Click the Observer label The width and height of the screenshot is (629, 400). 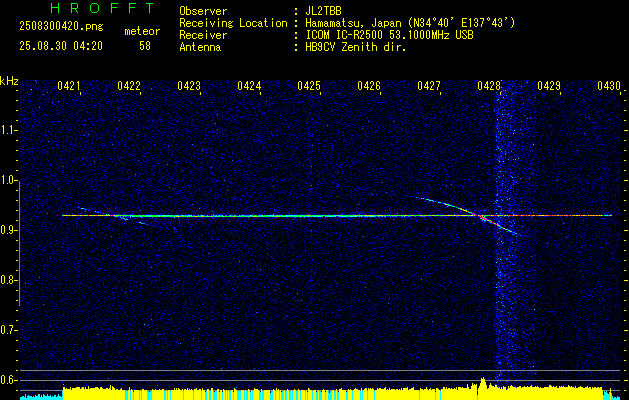203,11
